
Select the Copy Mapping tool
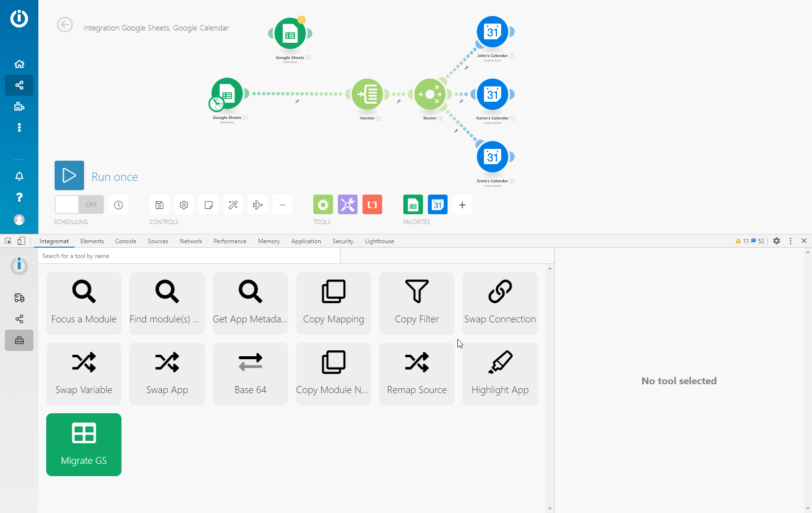[333, 303]
